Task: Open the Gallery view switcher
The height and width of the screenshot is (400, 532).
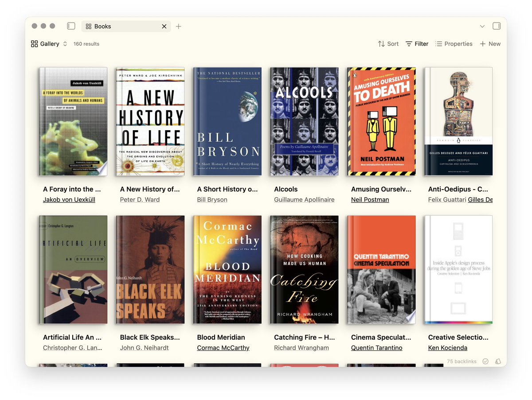Action: pos(49,44)
